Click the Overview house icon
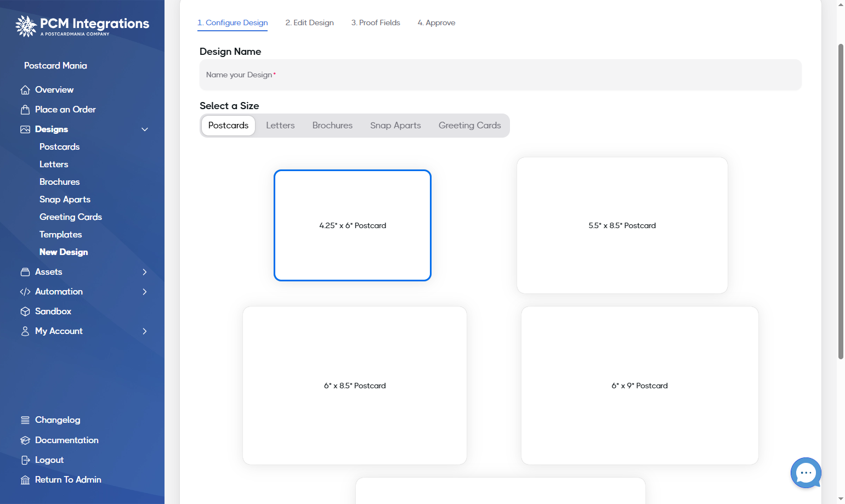The width and height of the screenshot is (845, 504). 25,90
